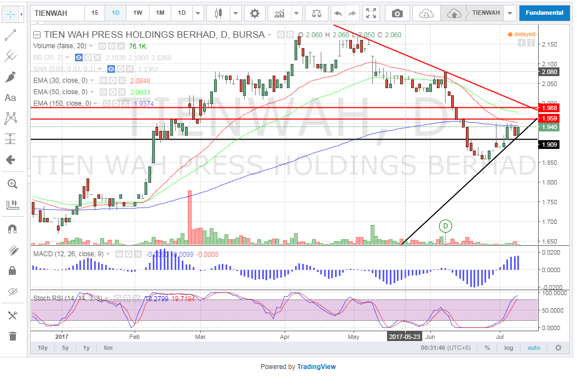Image resolution: width=577 pixels, height=392 pixels.
Task: Open the show object tree tool icon
Action: point(13,315)
